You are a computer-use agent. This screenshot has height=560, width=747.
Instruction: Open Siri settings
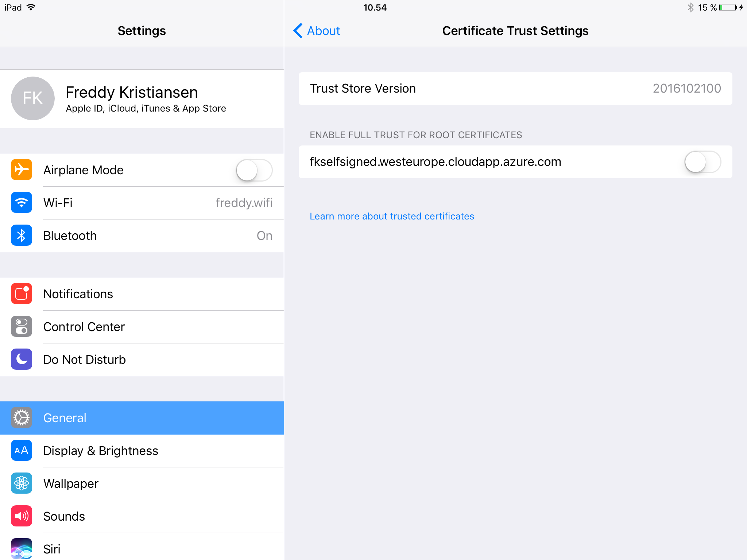click(142, 548)
